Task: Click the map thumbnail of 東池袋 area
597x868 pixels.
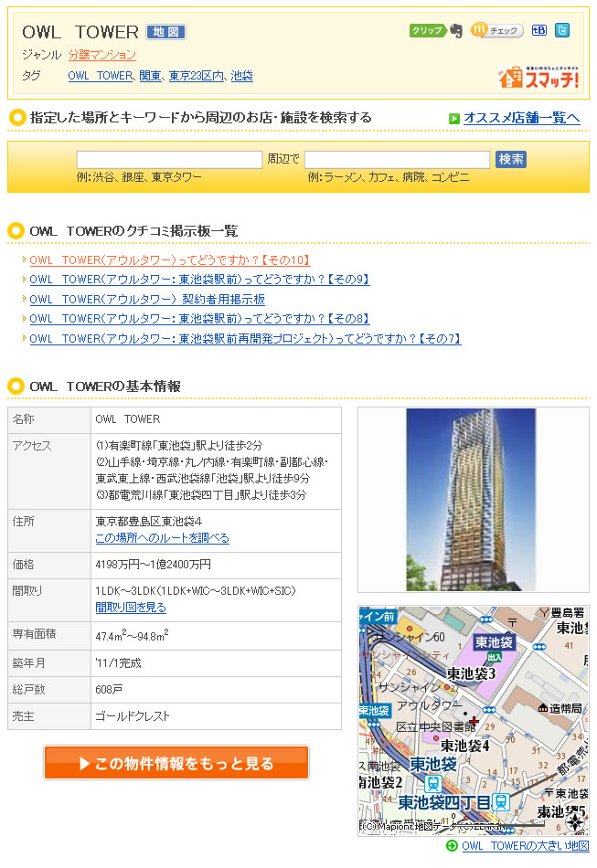Action: pyautogui.click(x=473, y=720)
